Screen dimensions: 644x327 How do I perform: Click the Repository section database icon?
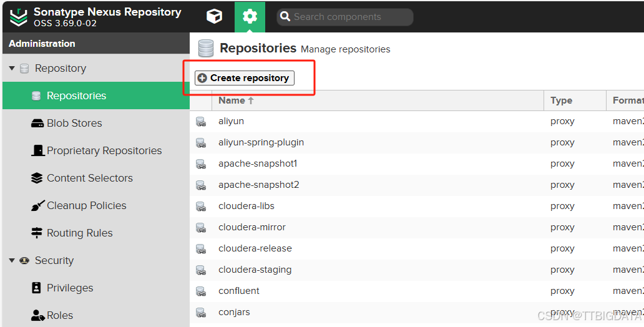pyautogui.click(x=24, y=69)
